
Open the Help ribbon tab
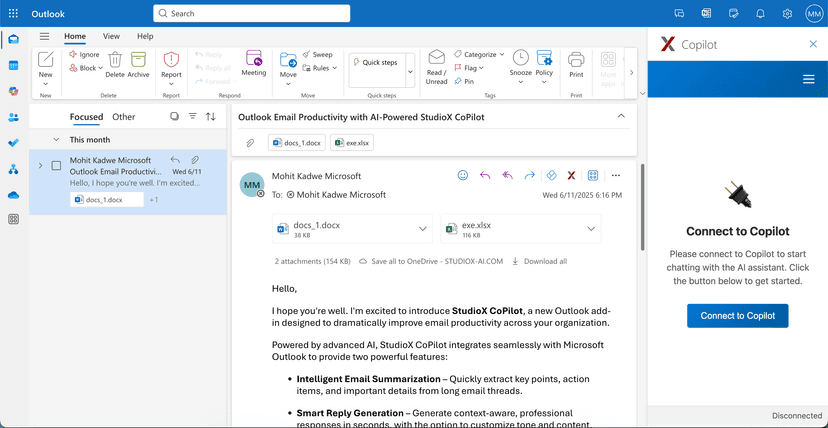pyautogui.click(x=145, y=36)
